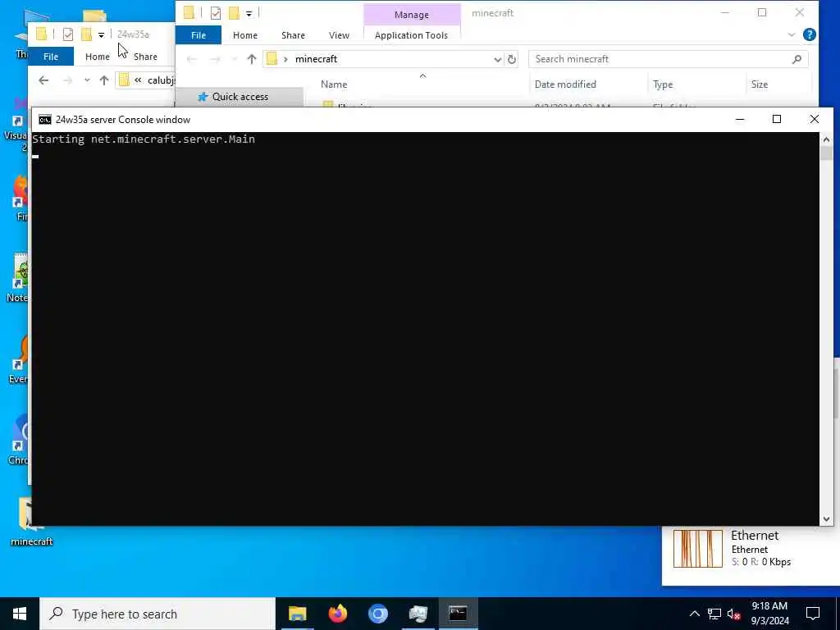Open the Windows Start menu
The image size is (840, 630).
click(x=20, y=614)
